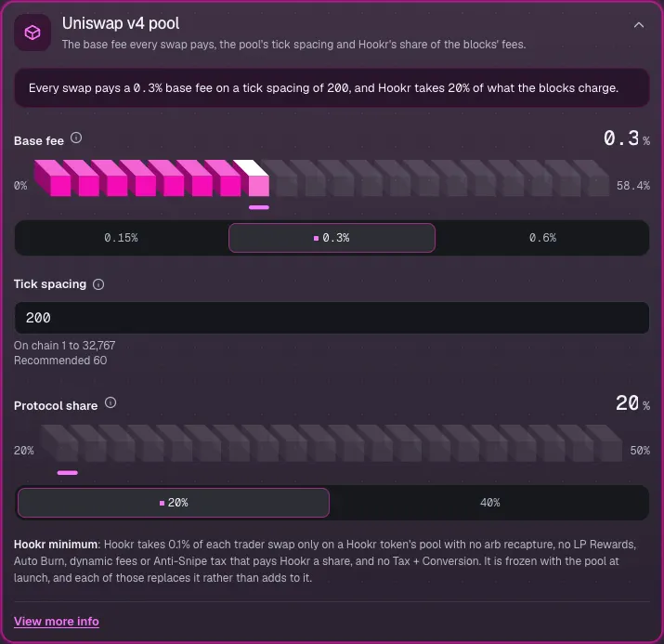Click the last gray block of Base fee slider
The height and width of the screenshot is (644, 664).
coord(592,178)
